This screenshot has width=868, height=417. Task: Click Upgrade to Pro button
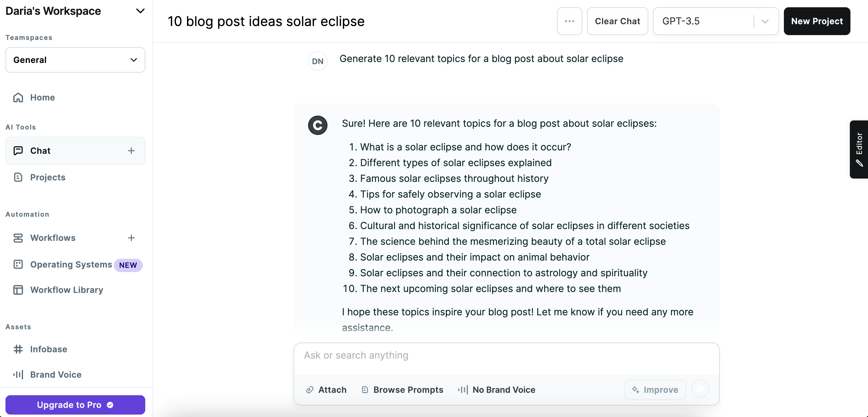[x=75, y=405]
